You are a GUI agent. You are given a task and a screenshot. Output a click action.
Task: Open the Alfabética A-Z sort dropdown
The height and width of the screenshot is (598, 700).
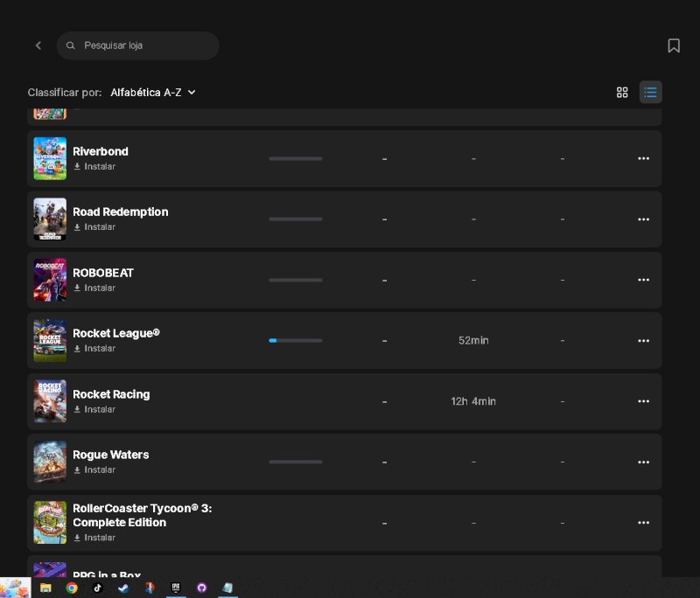(153, 93)
